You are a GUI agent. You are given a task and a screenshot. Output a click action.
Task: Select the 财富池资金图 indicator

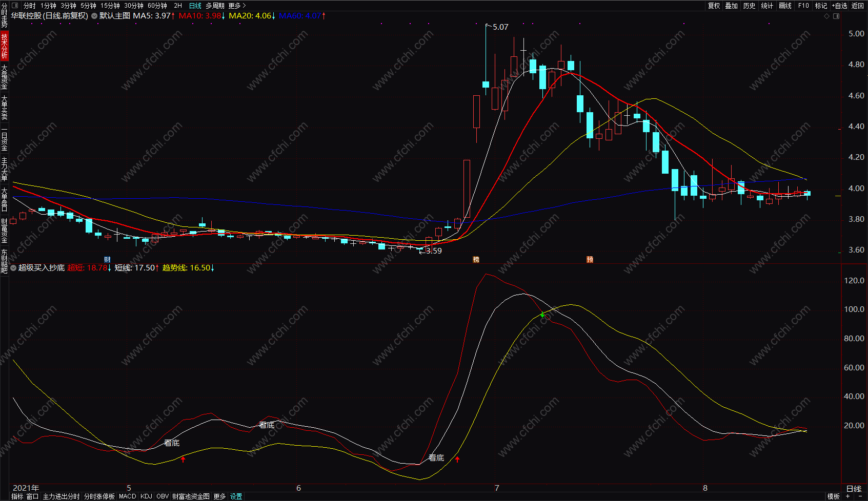[x=191, y=496]
